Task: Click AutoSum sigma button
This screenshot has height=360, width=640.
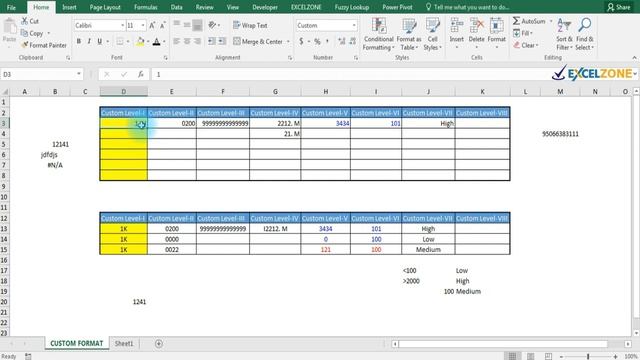Action: (x=529, y=21)
